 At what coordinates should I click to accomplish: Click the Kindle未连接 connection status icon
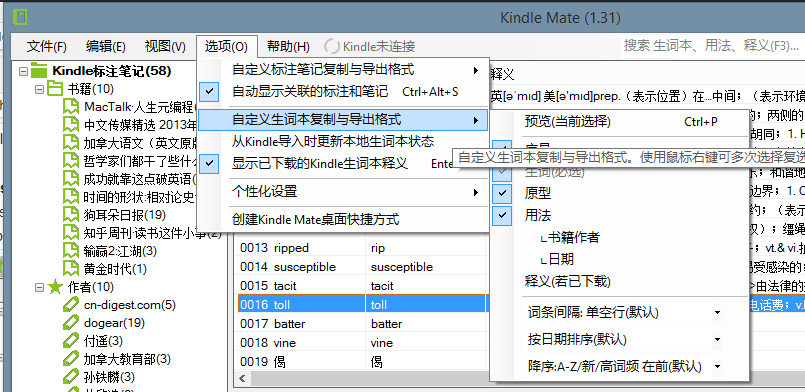(332, 46)
